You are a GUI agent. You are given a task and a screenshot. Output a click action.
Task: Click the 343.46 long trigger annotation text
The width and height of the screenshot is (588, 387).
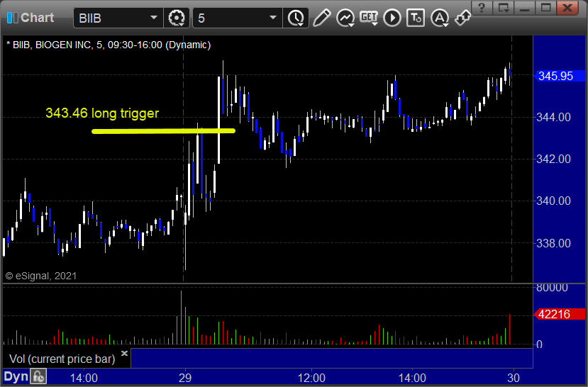(102, 113)
